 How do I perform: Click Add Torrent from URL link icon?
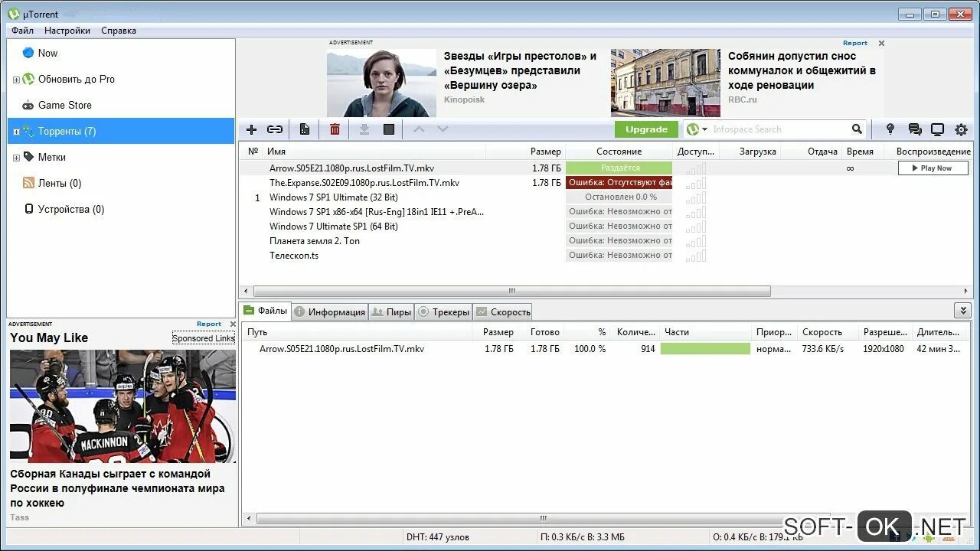(275, 129)
